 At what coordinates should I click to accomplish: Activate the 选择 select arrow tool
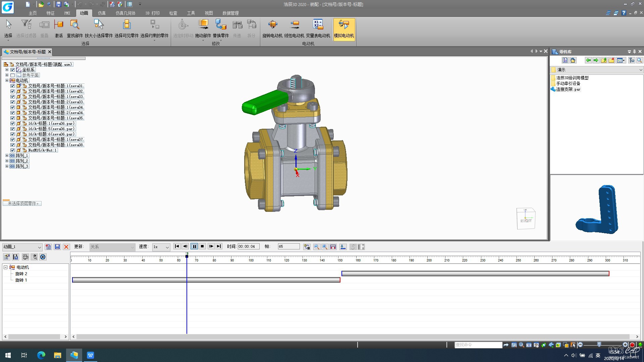coord(8,29)
